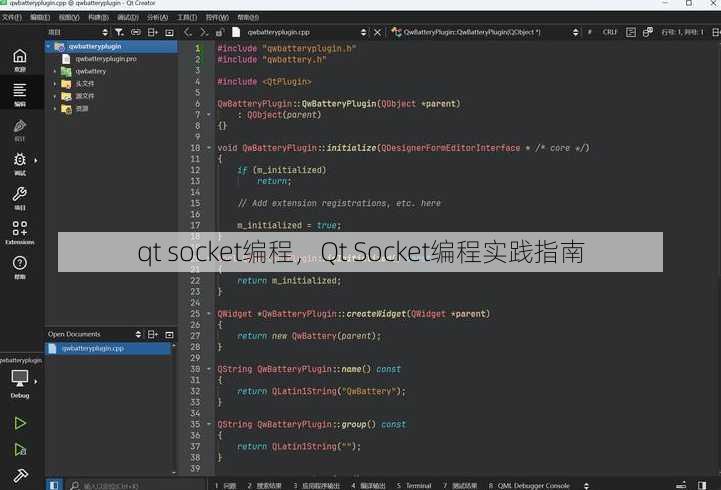721x490 pixels.
Task: Toggle the progress details button in status bar
Action: [681, 485]
